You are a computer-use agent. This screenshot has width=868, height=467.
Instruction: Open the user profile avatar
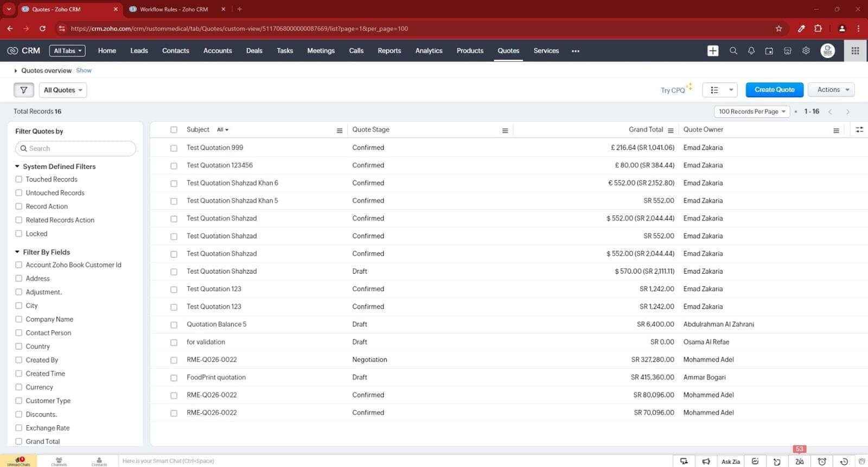point(828,51)
